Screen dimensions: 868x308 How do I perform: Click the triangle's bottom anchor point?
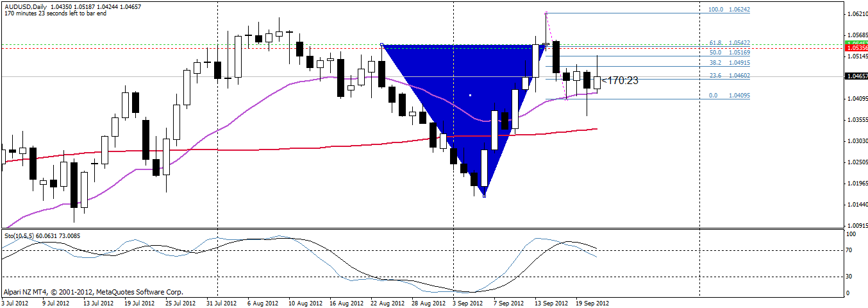pos(484,196)
